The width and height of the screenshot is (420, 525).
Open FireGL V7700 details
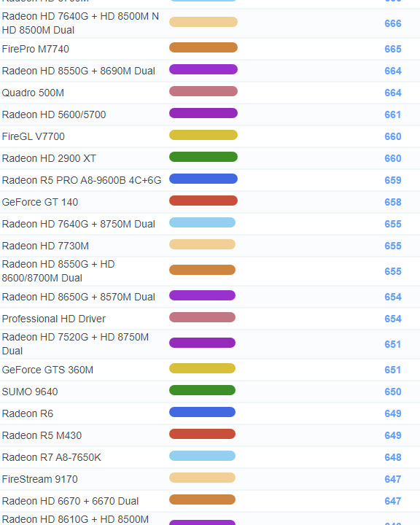pyautogui.click(x=33, y=136)
